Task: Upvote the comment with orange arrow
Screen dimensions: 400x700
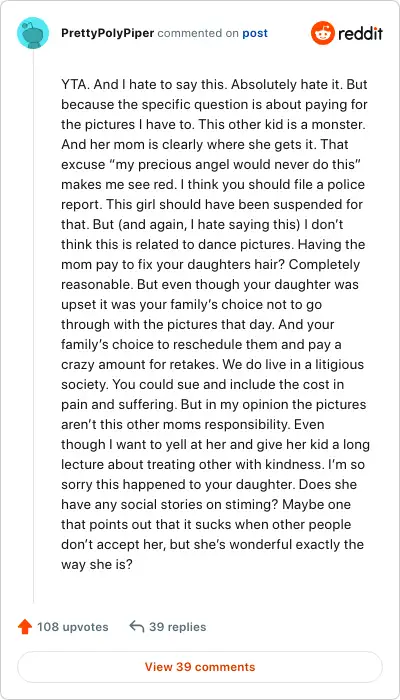Action: (25, 627)
